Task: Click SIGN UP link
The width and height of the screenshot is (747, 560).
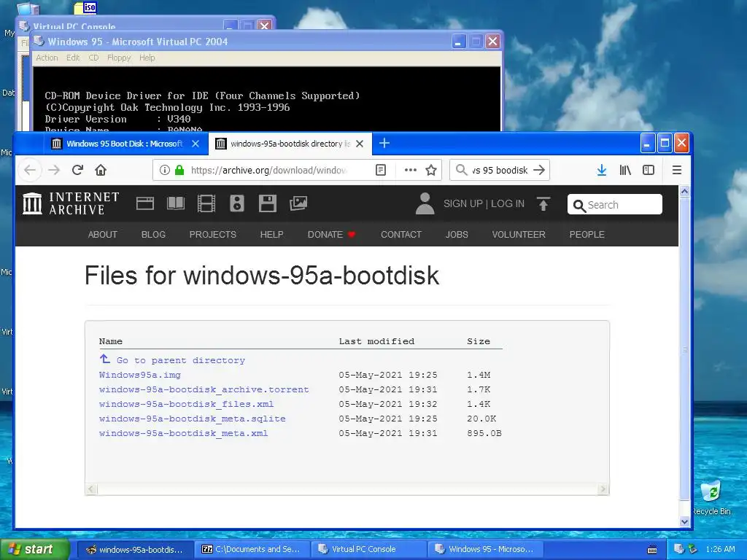Action: [x=463, y=204]
